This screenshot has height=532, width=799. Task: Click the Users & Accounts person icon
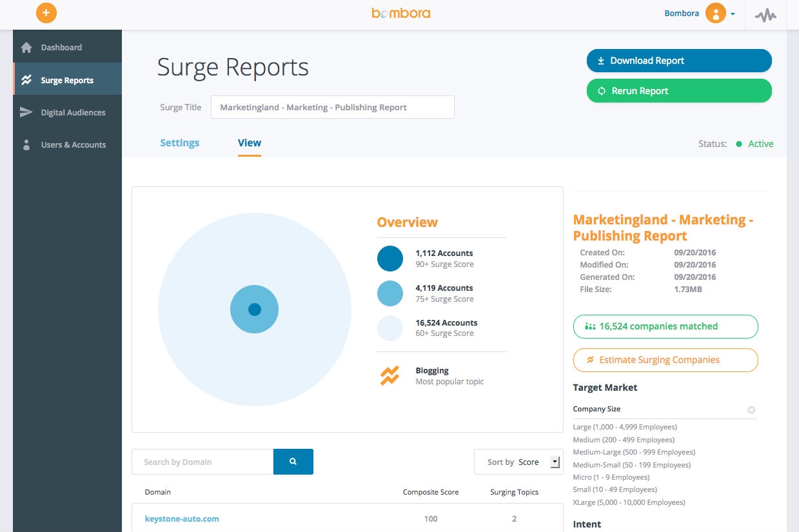tap(26, 144)
